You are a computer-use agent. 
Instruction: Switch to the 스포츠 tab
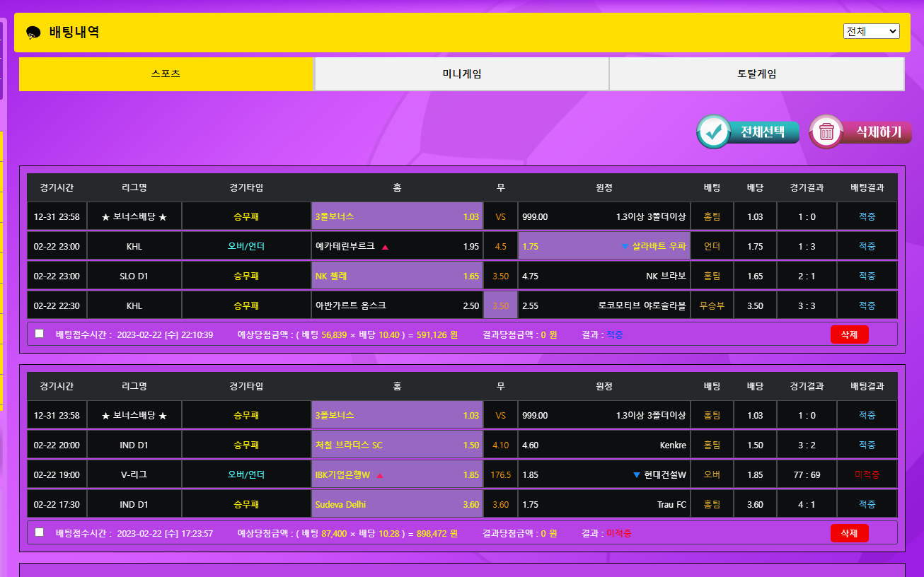pyautogui.click(x=166, y=74)
